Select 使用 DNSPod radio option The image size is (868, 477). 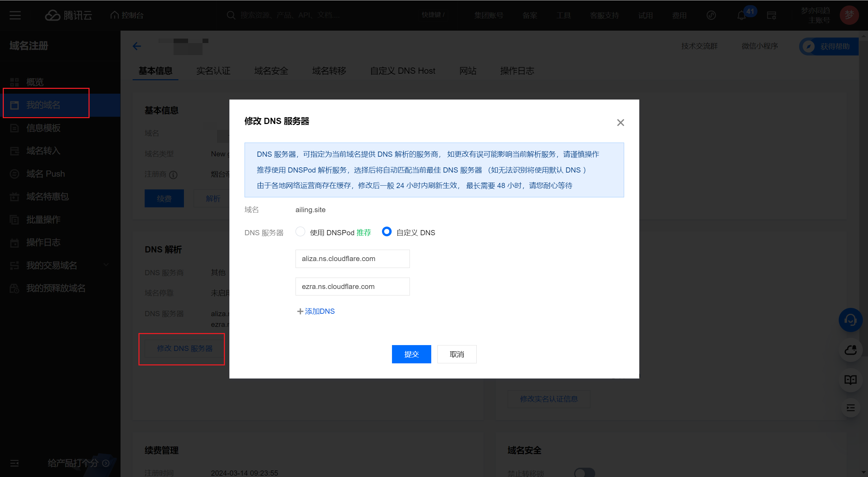pos(300,232)
